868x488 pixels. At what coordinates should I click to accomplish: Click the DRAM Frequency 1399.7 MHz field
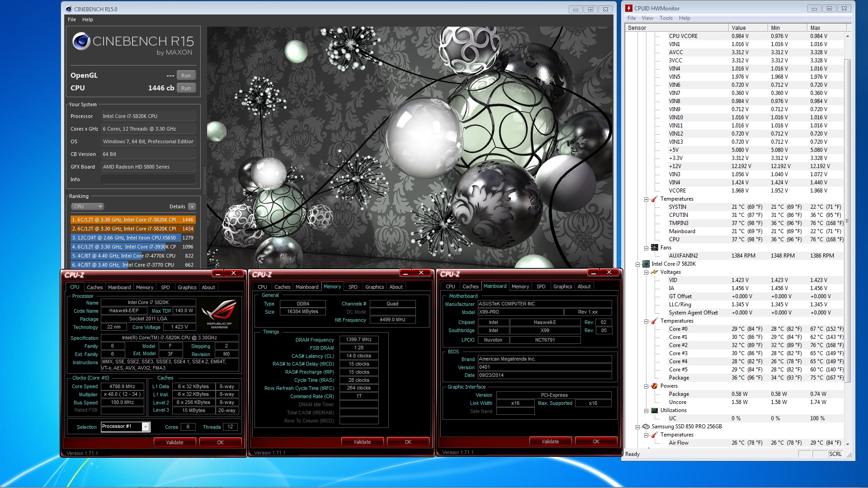coord(359,339)
